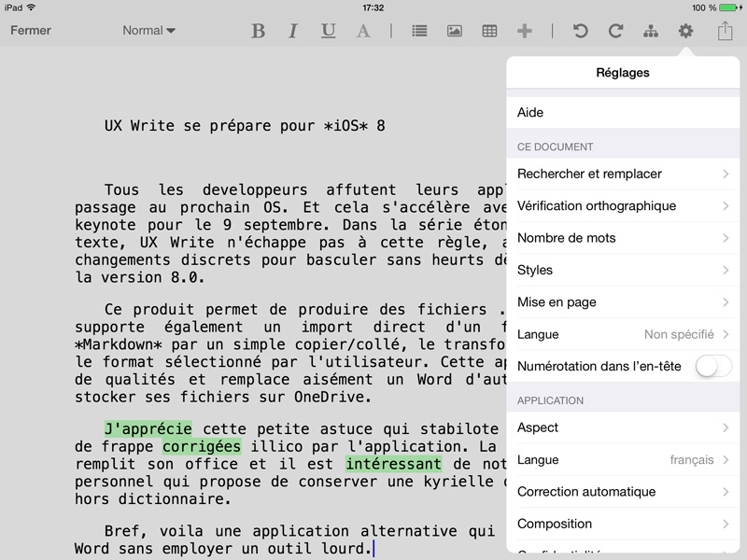Open Vérification orthographique settings
747x560 pixels.
coord(623,205)
